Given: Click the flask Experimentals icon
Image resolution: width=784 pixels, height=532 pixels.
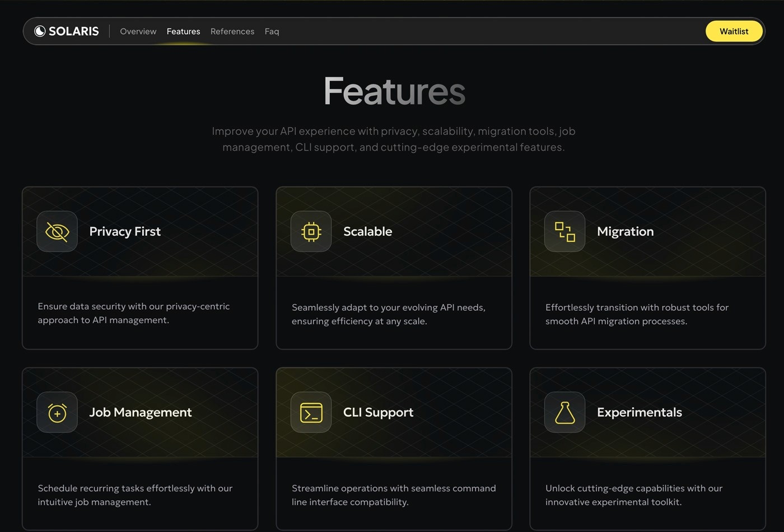Looking at the screenshot, I should pyautogui.click(x=564, y=412).
